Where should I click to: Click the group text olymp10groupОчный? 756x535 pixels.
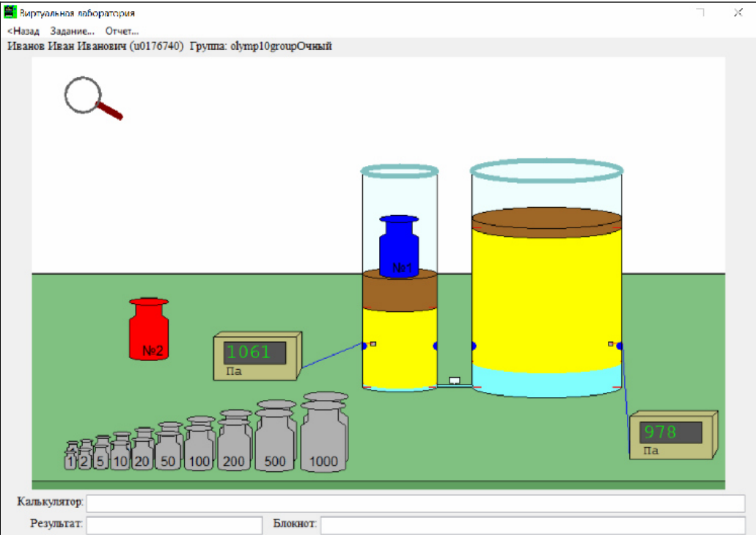point(281,46)
